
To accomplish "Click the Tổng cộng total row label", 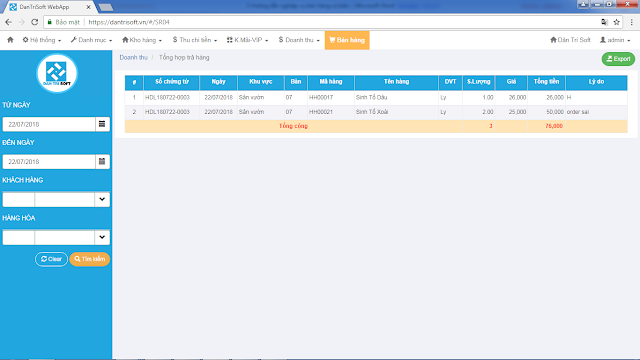I will (293, 126).
